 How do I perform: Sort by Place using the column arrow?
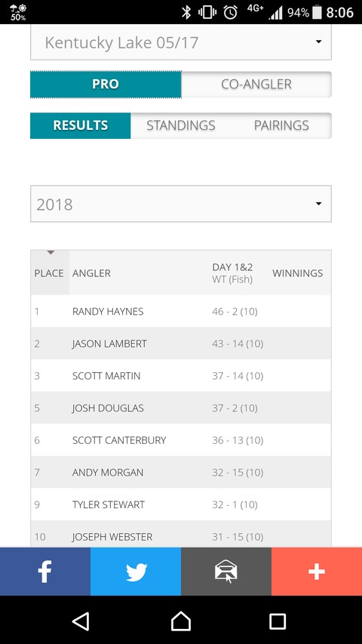[x=51, y=253]
